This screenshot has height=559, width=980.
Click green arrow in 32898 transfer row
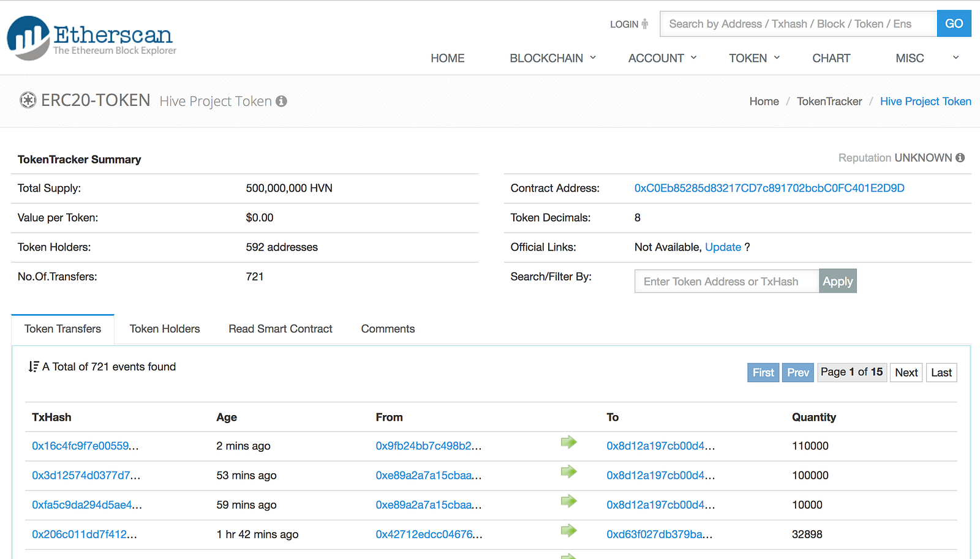coord(569,530)
